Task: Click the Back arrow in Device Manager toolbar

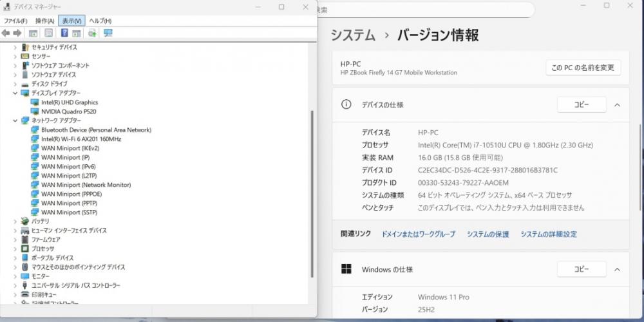Action: [5, 33]
